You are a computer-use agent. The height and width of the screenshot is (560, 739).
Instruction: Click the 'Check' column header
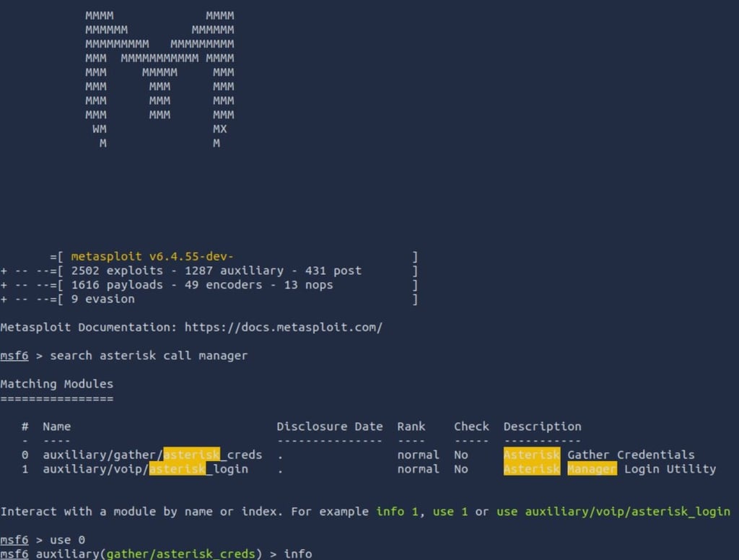471,426
